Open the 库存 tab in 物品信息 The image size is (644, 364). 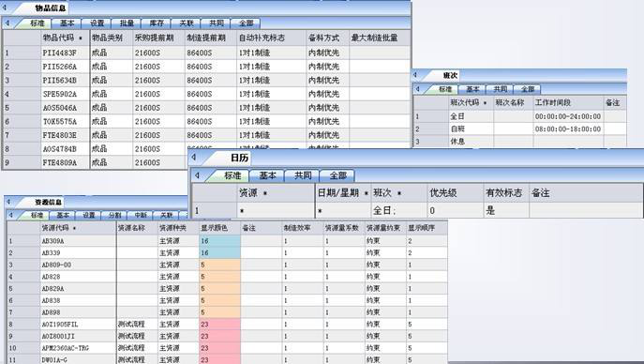pyautogui.click(x=157, y=23)
